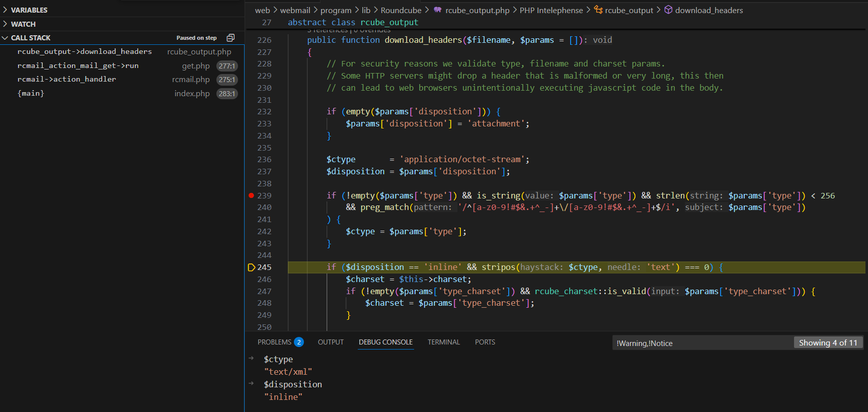Screen dimensions: 868x412
Task: Click the debug console filter input
Action: [x=702, y=343]
